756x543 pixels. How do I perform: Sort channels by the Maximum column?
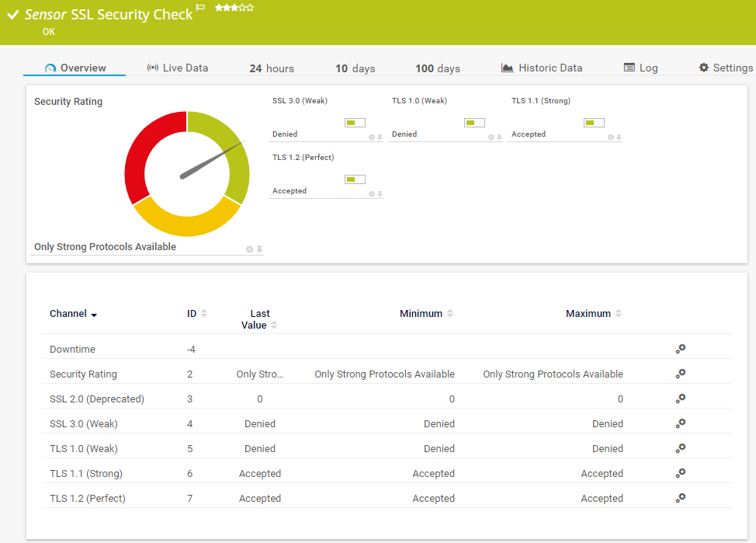(618, 314)
